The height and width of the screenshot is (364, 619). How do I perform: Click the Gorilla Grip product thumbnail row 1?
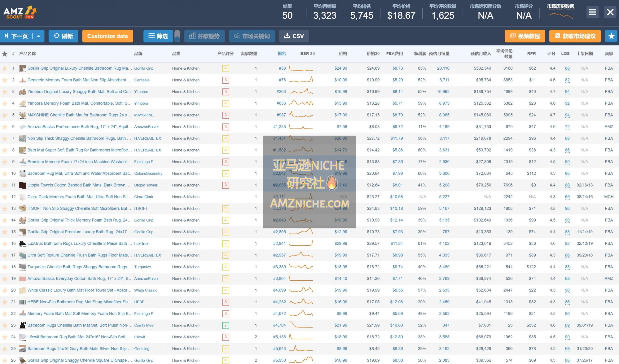[22, 68]
